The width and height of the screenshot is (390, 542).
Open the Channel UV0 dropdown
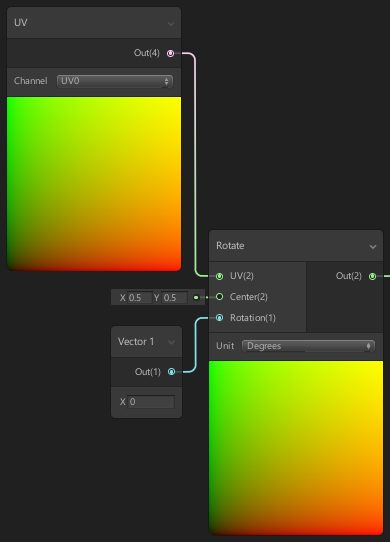115,81
